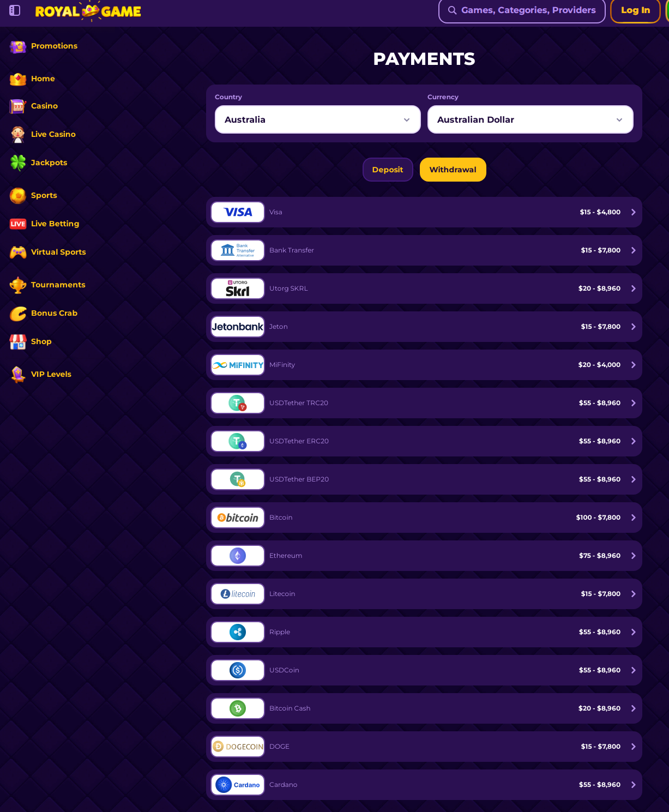Expand the Bank Transfer row arrow
The height and width of the screenshot is (812, 669).
[633, 250]
